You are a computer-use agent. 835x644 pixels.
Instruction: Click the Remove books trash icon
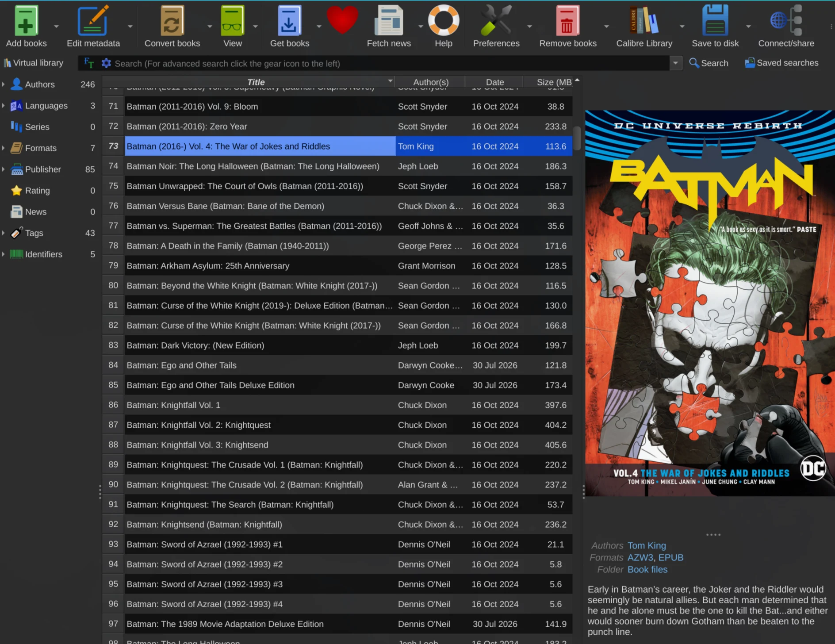tap(567, 21)
